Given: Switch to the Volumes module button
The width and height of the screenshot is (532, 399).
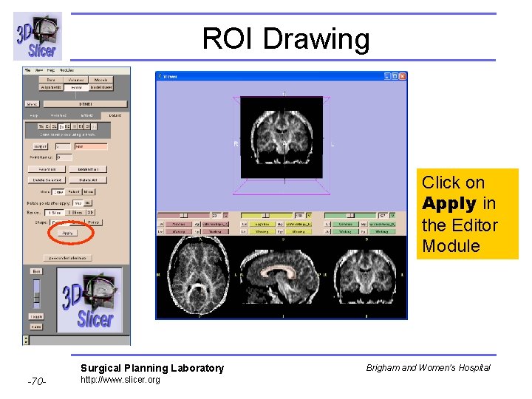Looking at the screenshot, I should pos(76,80).
